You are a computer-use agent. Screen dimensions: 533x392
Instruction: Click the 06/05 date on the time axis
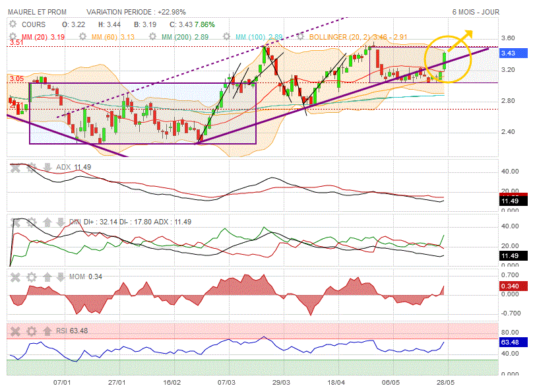point(391,383)
